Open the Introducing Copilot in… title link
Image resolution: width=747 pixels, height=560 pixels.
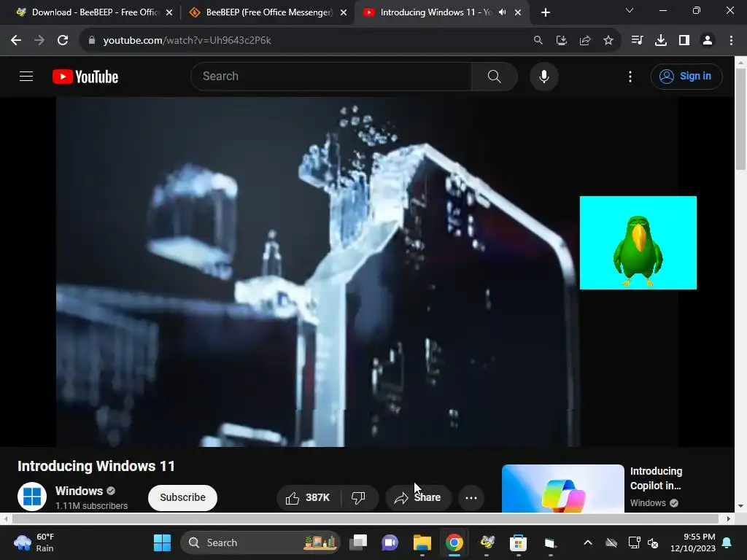[x=656, y=478]
